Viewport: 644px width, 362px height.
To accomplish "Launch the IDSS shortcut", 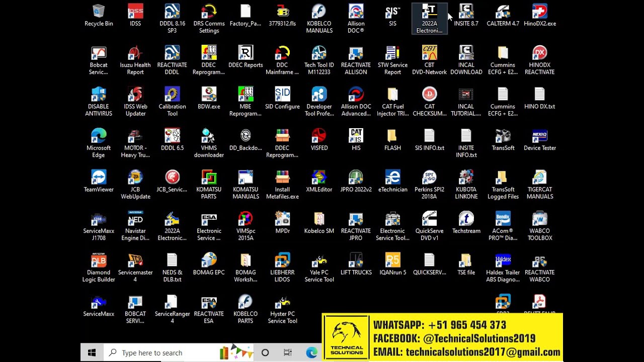I will click(x=135, y=16).
